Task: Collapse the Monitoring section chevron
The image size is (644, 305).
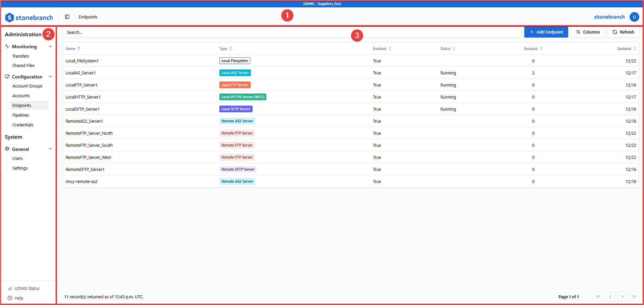Action: click(50, 46)
